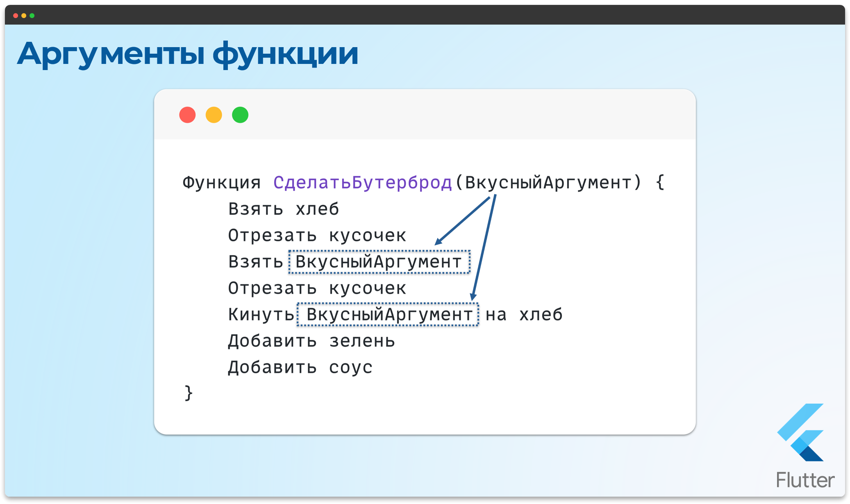Select the Функция keyword in code
850x504 pixels.
click(x=221, y=182)
